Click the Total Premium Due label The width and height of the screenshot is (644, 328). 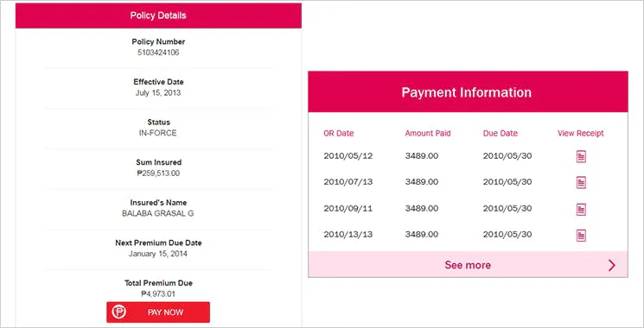[x=158, y=283]
